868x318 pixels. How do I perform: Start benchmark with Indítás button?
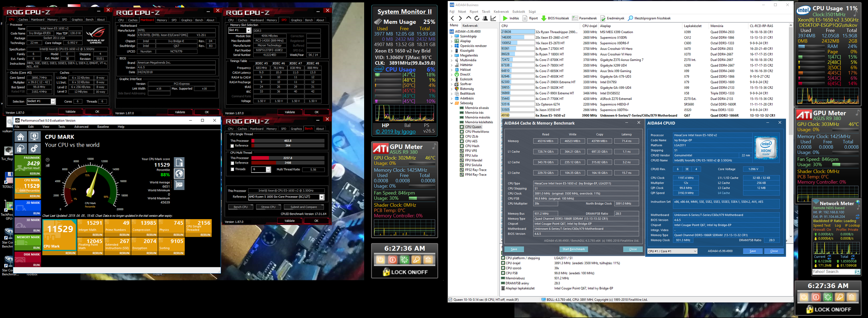pos(511,18)
